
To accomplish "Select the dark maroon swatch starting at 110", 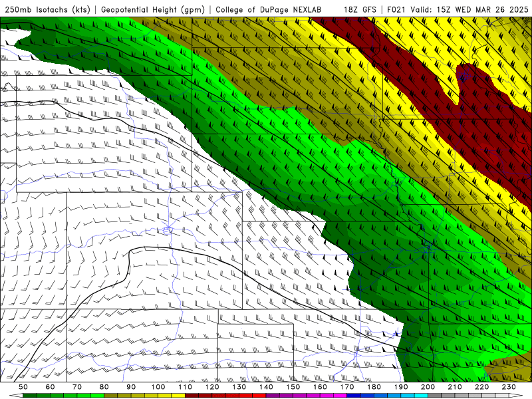I will pyautogui.click(x=192, y=396).
